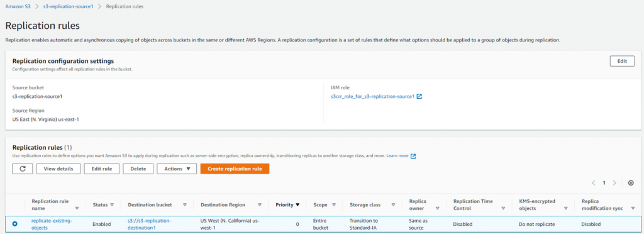Click Amazon S3 breadcrumb

(x=18, y=6)
